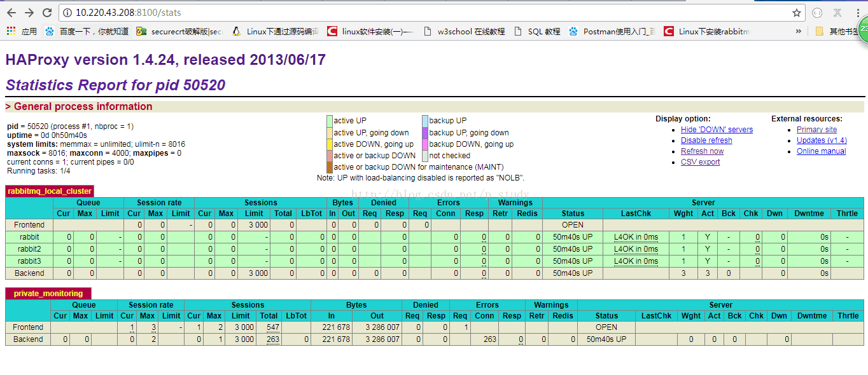Click L4OK in 0ms for rabbit2 row
Viewport: 868px width, 375px height.
pyautogui.click(x=636, y=249)
